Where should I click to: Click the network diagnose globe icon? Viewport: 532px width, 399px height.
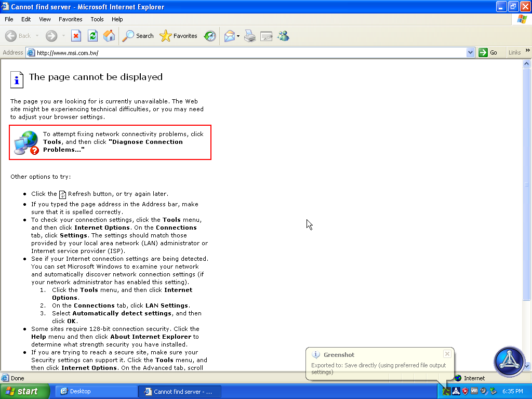click(x=26, y=142)
